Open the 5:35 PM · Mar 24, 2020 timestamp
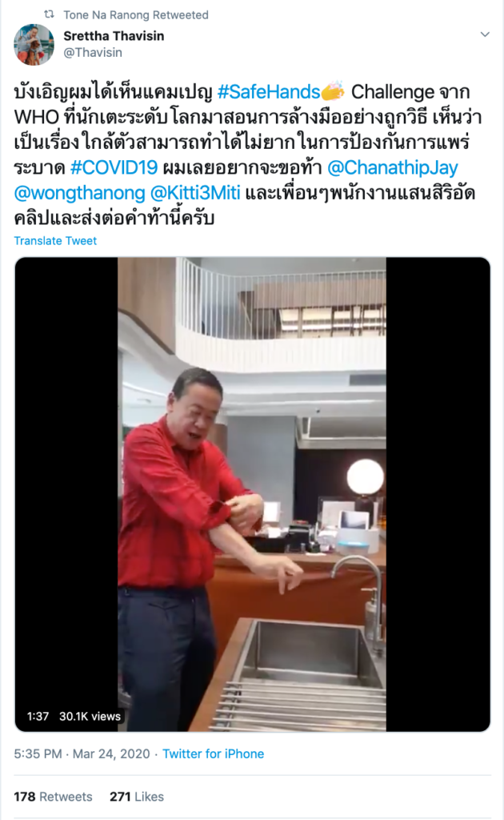This screenshot has height=820, width=504. click(x=82, y=754)
